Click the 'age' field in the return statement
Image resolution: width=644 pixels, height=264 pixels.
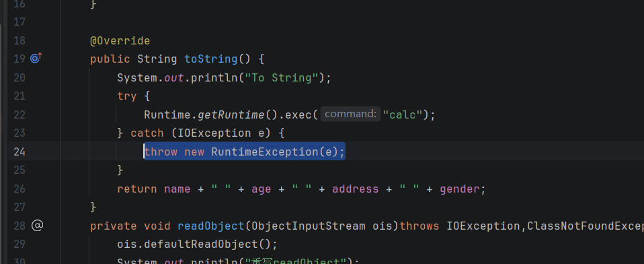point(261,189)
